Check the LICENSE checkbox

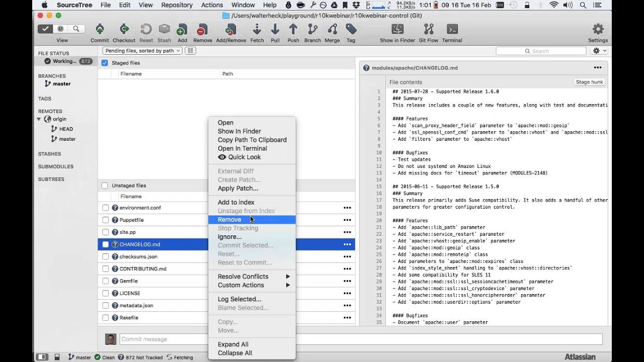click(106, 293)
